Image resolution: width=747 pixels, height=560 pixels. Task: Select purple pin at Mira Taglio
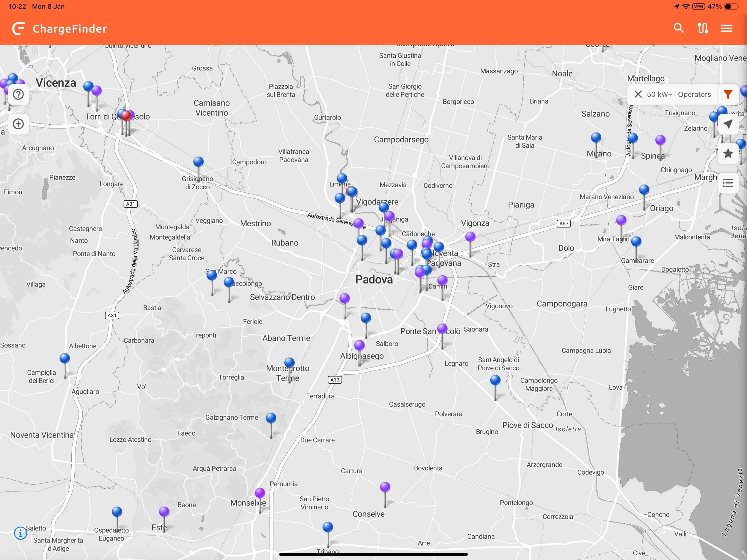[x=621, y=220]
